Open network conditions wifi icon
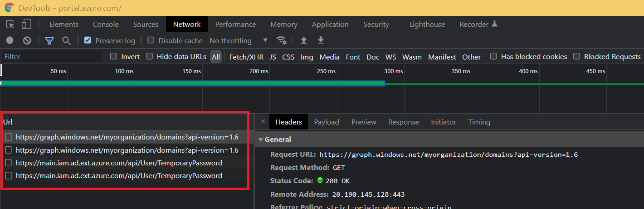Screen dimensions: 644x209 [282, 40]
